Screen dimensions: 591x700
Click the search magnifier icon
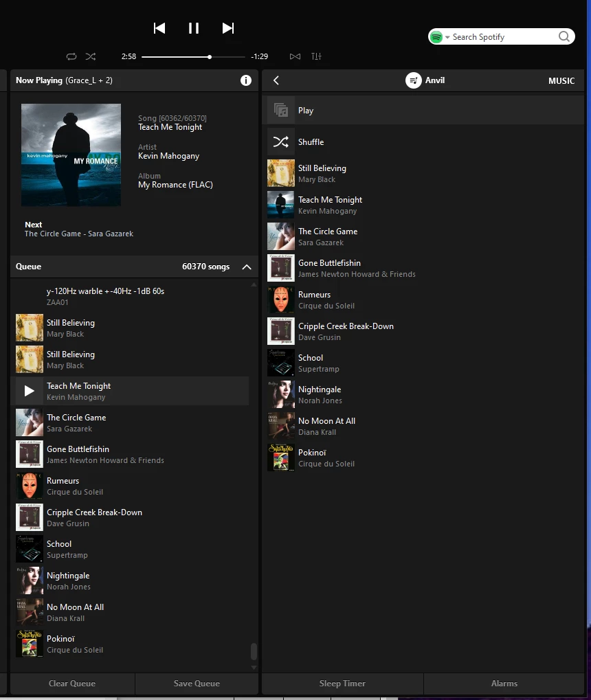[564, 36]
